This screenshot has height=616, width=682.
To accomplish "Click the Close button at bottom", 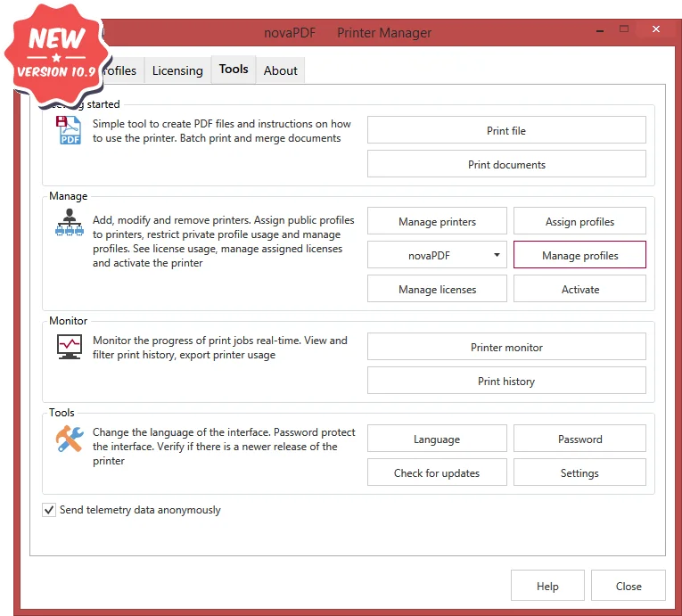I will click(629, 586).
